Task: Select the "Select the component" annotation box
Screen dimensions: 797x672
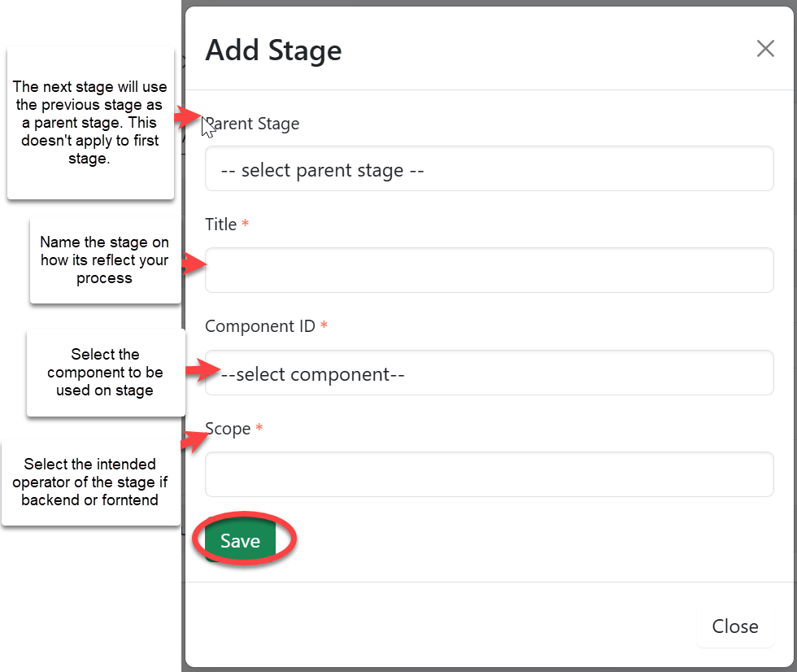Action: click(106, 373)
